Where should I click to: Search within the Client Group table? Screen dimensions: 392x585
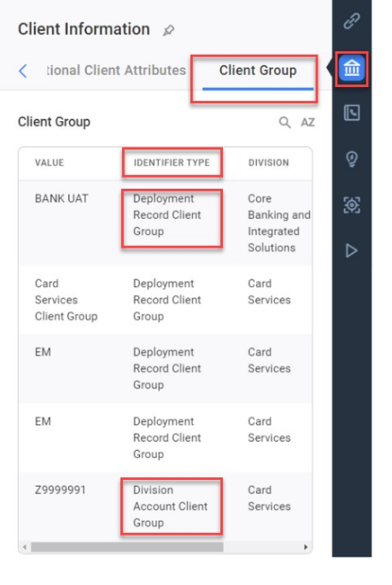285,122
